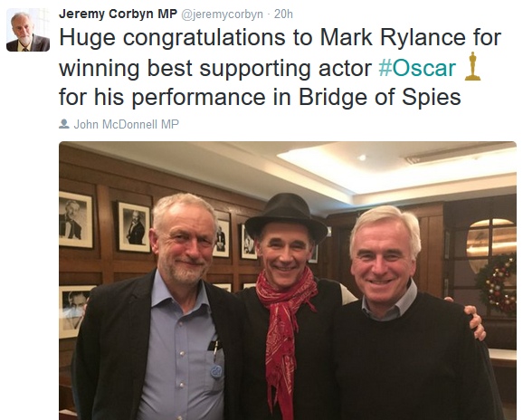523x420 pixels.
Task: Click the hand resting on the shoulder
Action: tap(474, 322)
